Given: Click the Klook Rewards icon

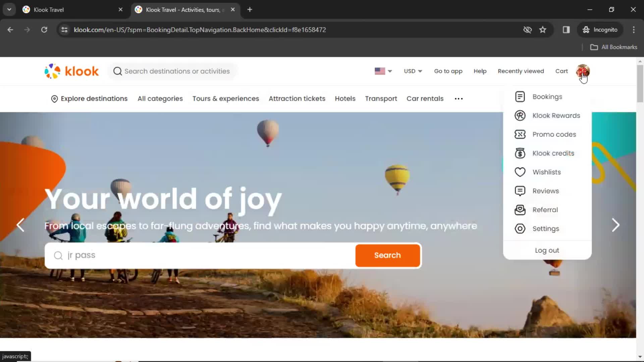Looking at the screenshot, I should click(x=520, y=115).
